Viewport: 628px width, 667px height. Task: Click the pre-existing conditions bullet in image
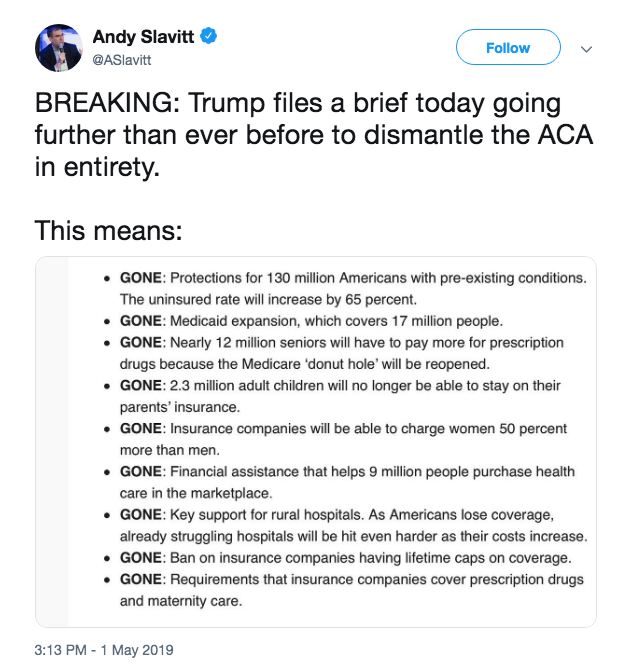tap(352, 277)
